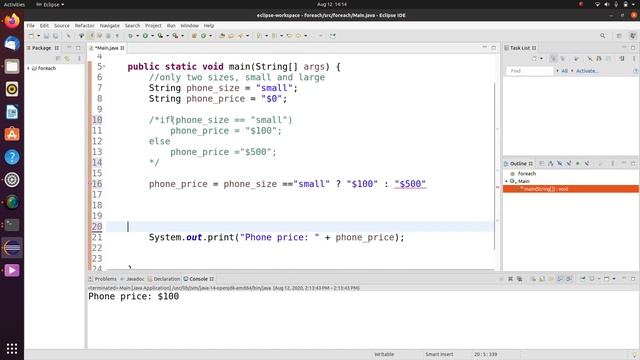Click the Open Type toolbar icon
The width and height of the screenshot is (640, 360).
click(x=222, y=36)
